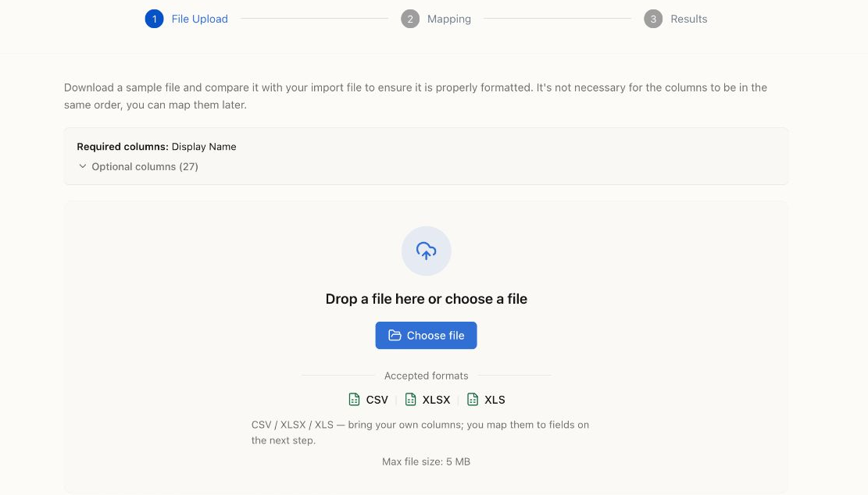Click the 'bring your own columns' hint text
The height and width of the screenshot is (495, 868).
click(x=420, y=433)
